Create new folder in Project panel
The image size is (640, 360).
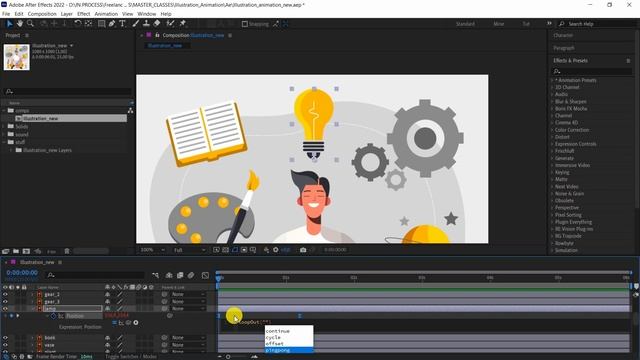pos(16,251)
